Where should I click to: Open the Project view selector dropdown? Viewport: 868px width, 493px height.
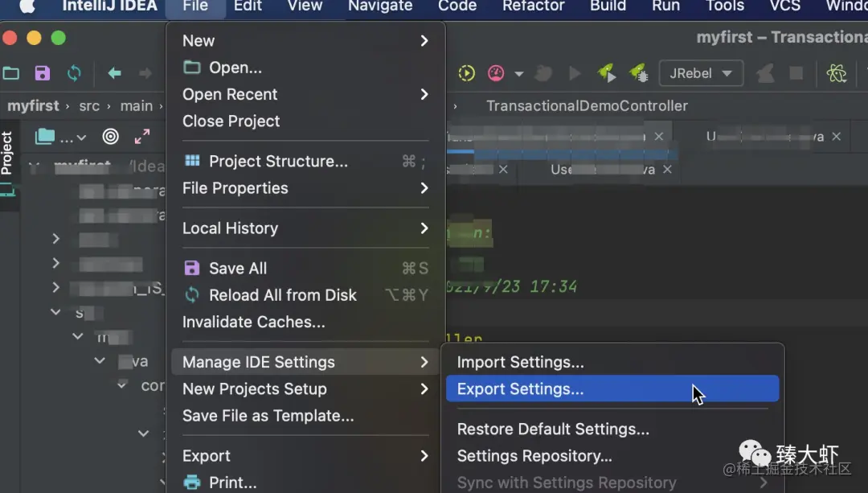[x=61, y=137]
